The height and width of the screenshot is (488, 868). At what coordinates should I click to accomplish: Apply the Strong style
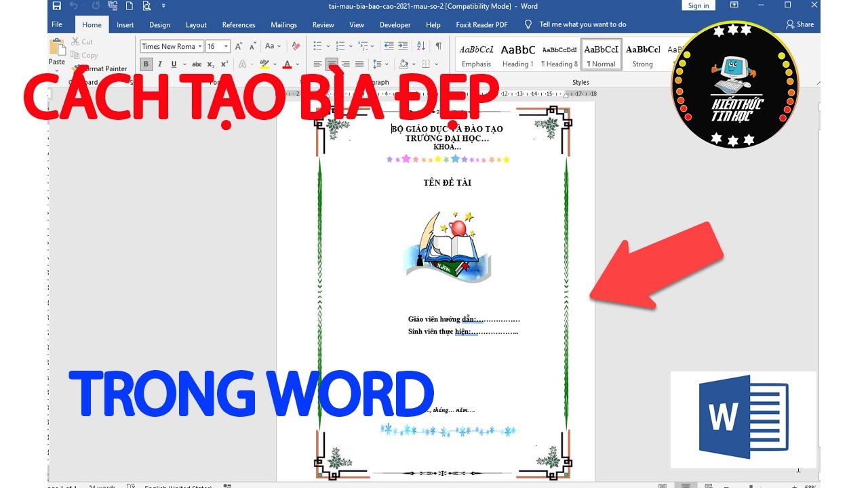[x=642, y=56]
